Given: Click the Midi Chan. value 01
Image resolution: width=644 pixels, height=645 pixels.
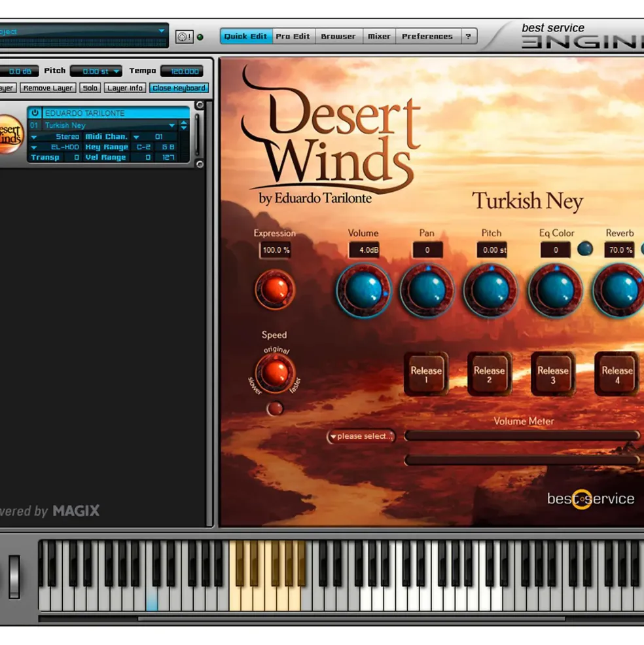Looking at the screenshot, I should tap(160, 137).
